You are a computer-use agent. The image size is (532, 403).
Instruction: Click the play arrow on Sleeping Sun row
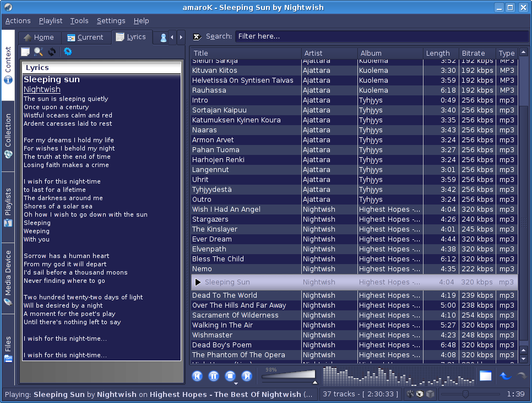(198, 282)
